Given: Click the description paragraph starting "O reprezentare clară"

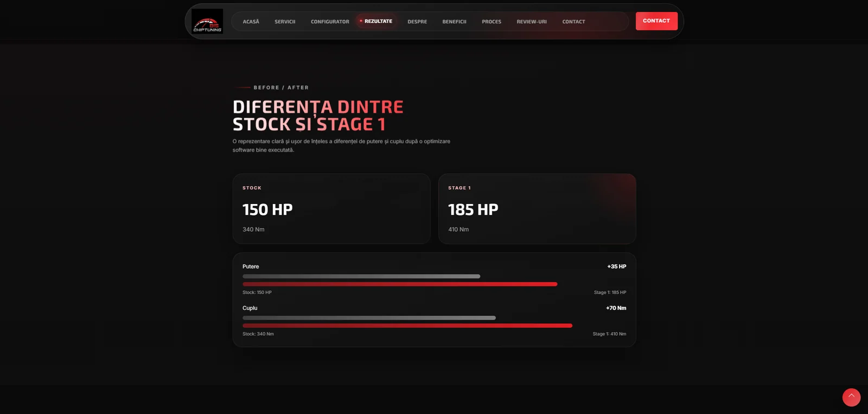Looking at the screenshot, I should point(341,145).
